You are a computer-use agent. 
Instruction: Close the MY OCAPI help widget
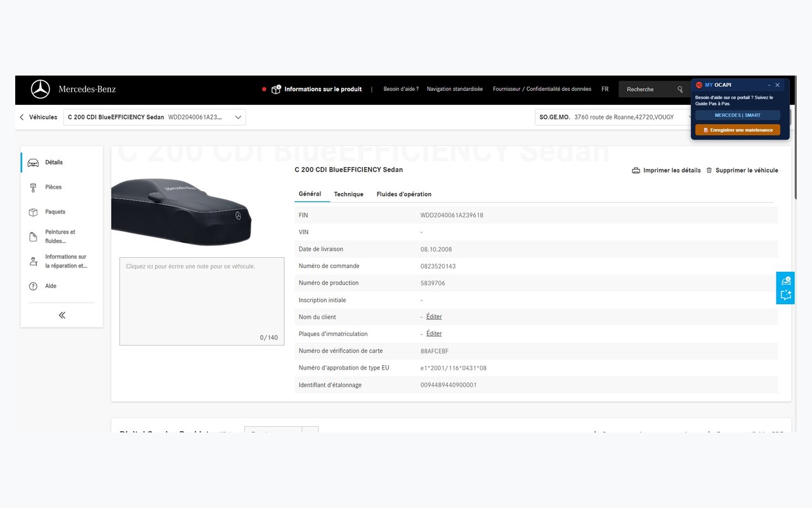[x=778, y=85]
